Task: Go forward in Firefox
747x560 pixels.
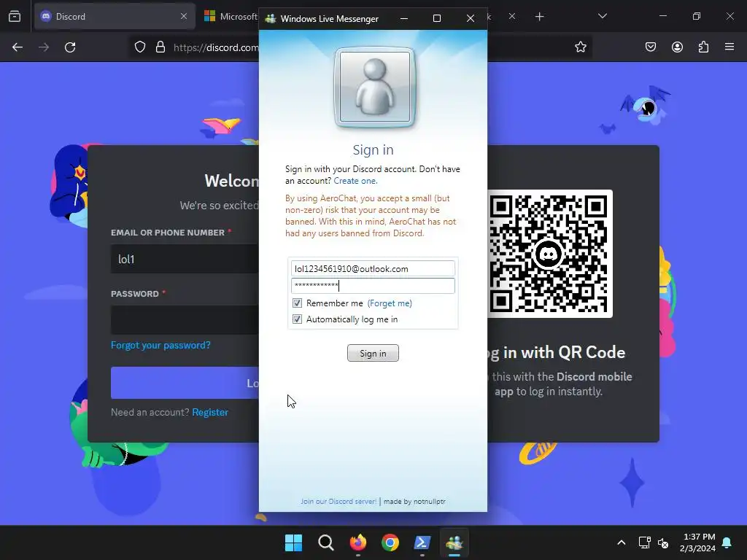Action: [x=44, y=47]
